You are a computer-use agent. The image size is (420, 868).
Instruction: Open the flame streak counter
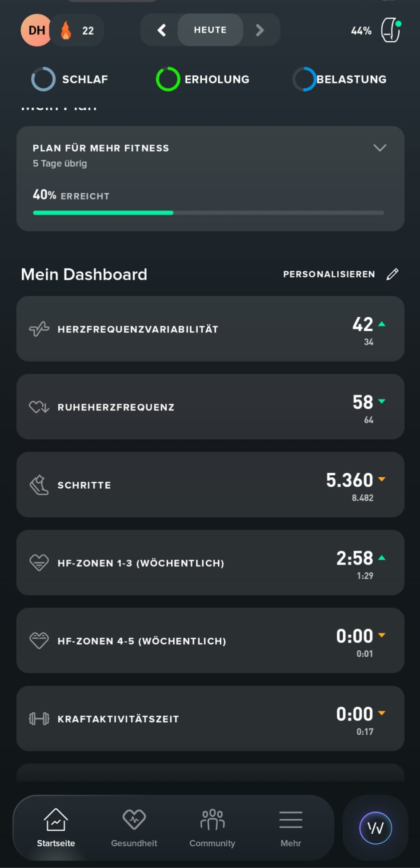tap(77, 31)
